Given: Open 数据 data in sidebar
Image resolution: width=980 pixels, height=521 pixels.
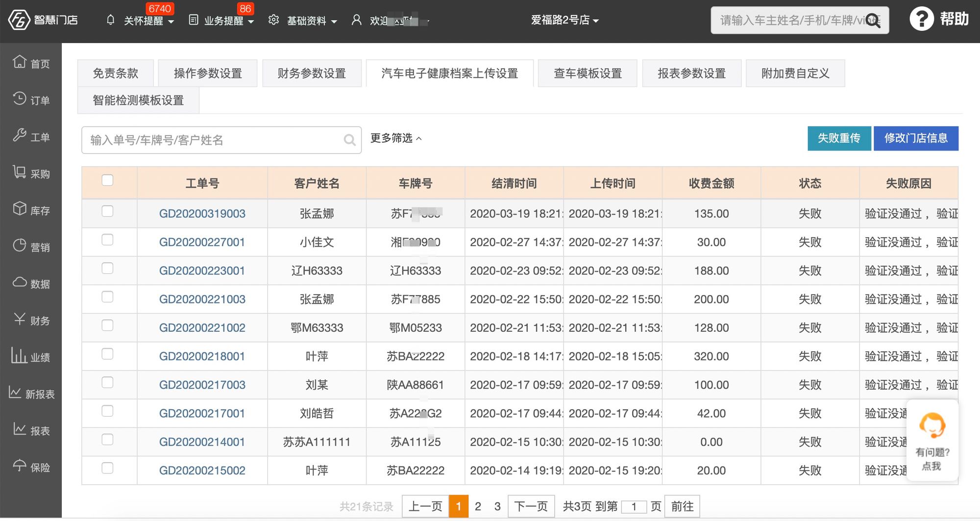Looking at the screenshot, I should point(31,283).
